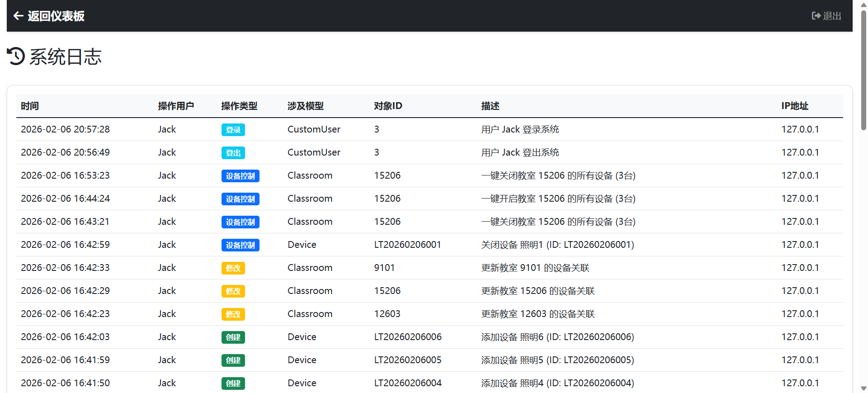868x393 pixels.
Task: Select timestamp 2026-02-06 16:53:23
Action: pos(65,175)
